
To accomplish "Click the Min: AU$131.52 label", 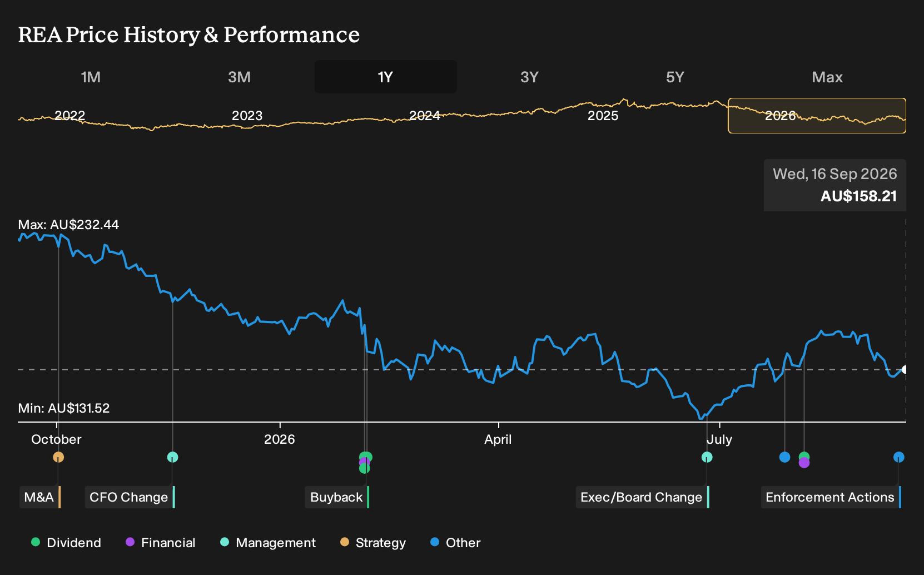I will tap(64, 408).
